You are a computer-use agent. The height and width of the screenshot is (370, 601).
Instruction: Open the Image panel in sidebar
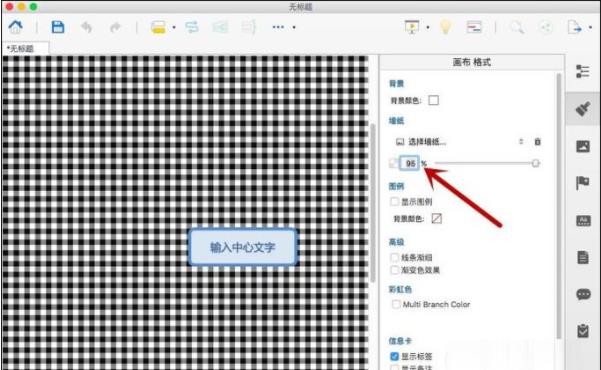point(583,146)
